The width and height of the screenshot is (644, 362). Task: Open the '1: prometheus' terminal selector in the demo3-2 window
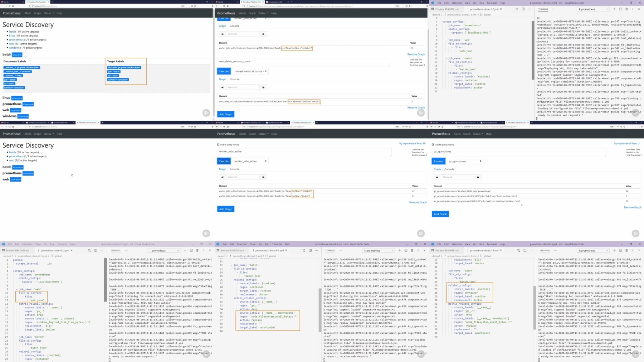(593, 9)
